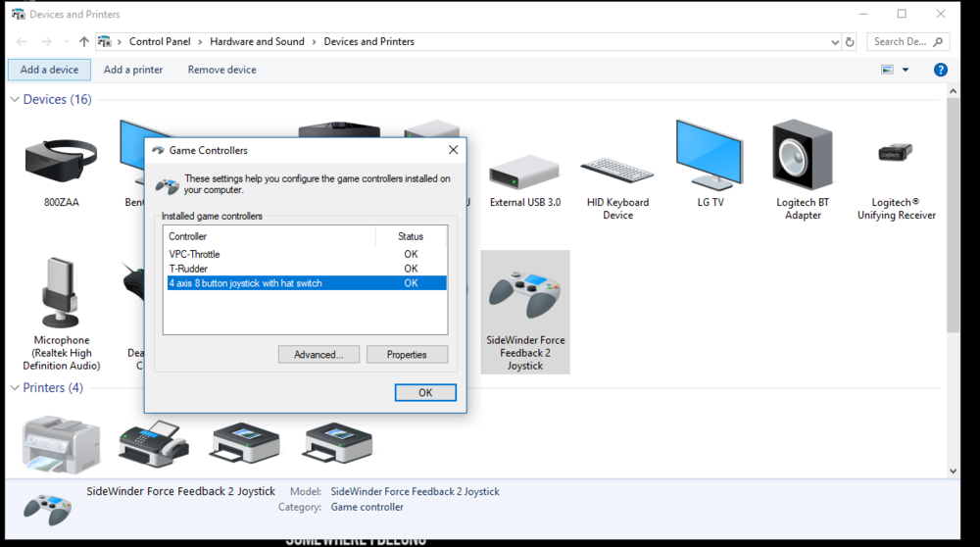Open Advanced... in Game Controllers dialog
This screenshot has width=980, height=547.
click(x=318, y=355)
